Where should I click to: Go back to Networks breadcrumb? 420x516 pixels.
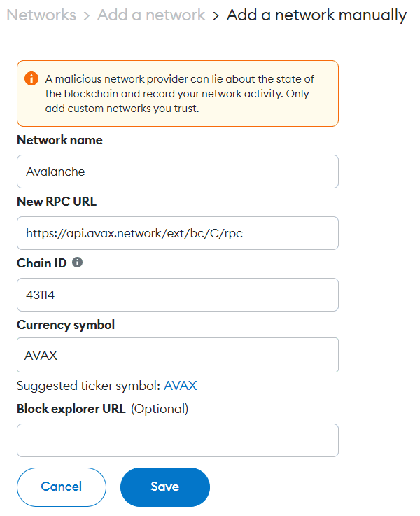click(x=41, y=15)
